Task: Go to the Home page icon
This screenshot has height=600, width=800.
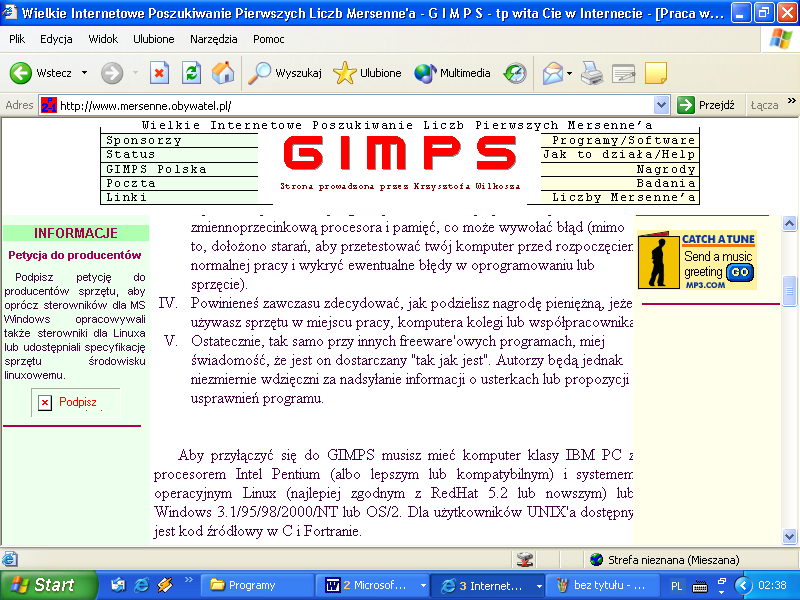Action: tap(223, 73)
